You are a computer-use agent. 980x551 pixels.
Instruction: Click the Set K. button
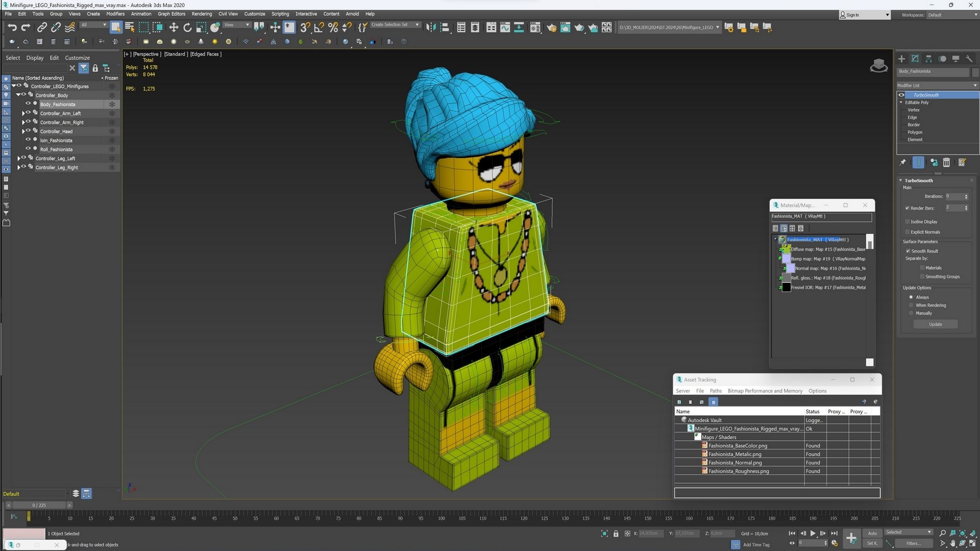872,543
